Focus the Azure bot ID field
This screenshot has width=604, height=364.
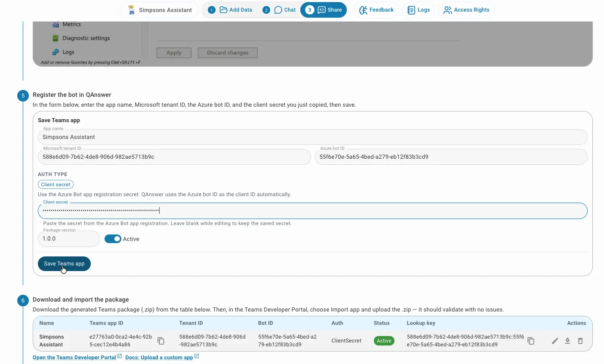click(x=451, y=157)
